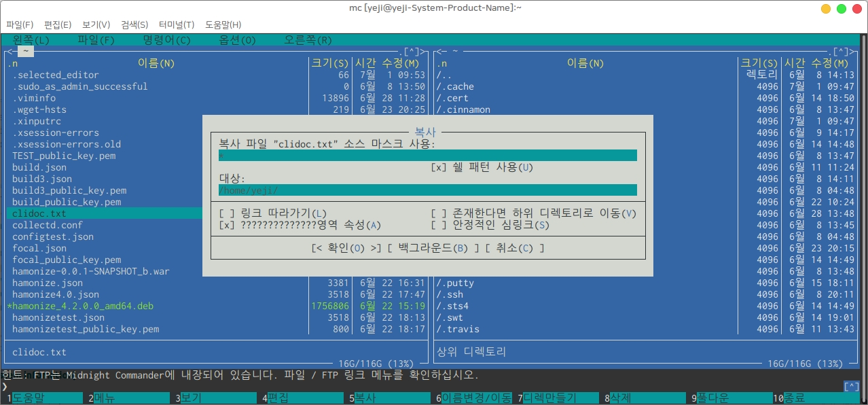868x405 pixels.
Task: Cancel the copy dialog with 취소
Action: (x=514, y=248)
